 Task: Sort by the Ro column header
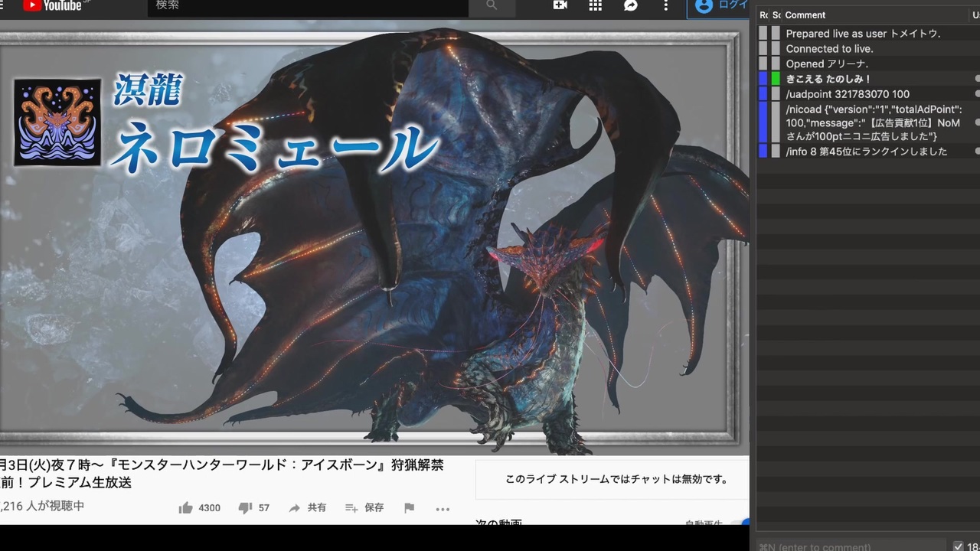click(763, 15)
